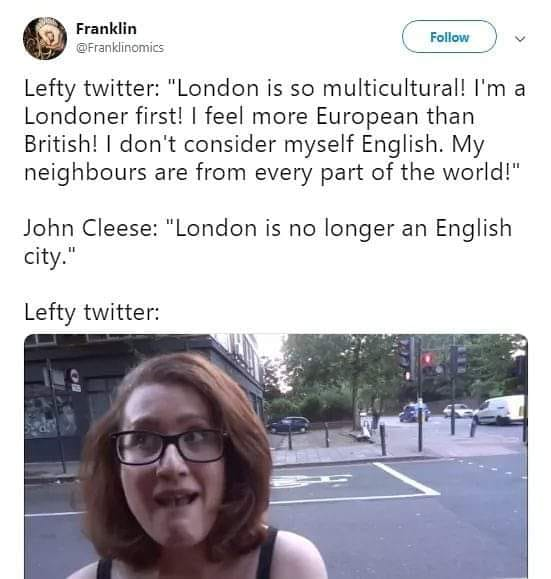Open the embedded photo of the woman
Screen dimensions: 551x579
pyautogui.click(x=276, y=456)
